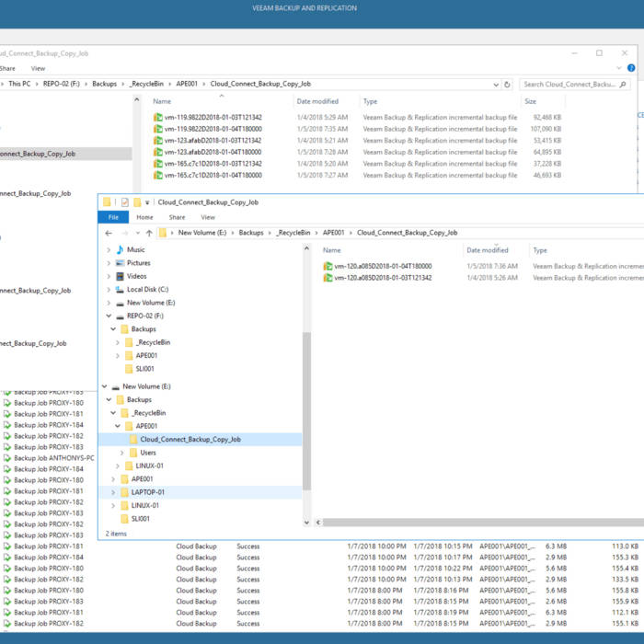Go up one folder level in front window
Screen dimensions: 644x644
(x=149, y=233)
